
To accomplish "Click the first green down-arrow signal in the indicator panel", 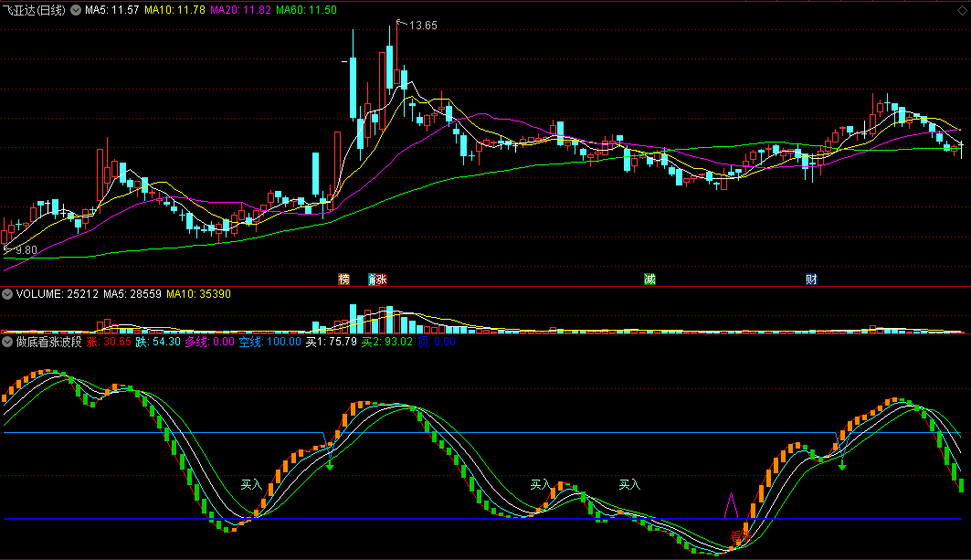I will (x=330, y=465).
